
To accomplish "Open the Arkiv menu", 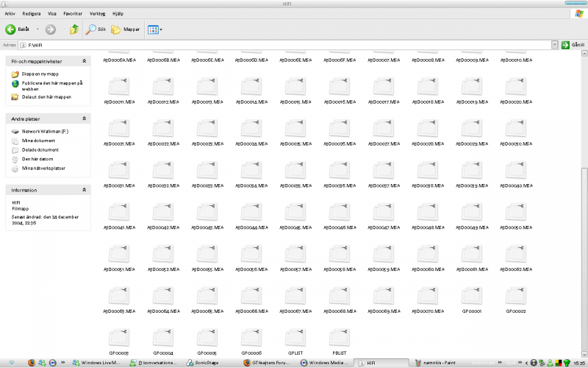I will click(10, 13).
